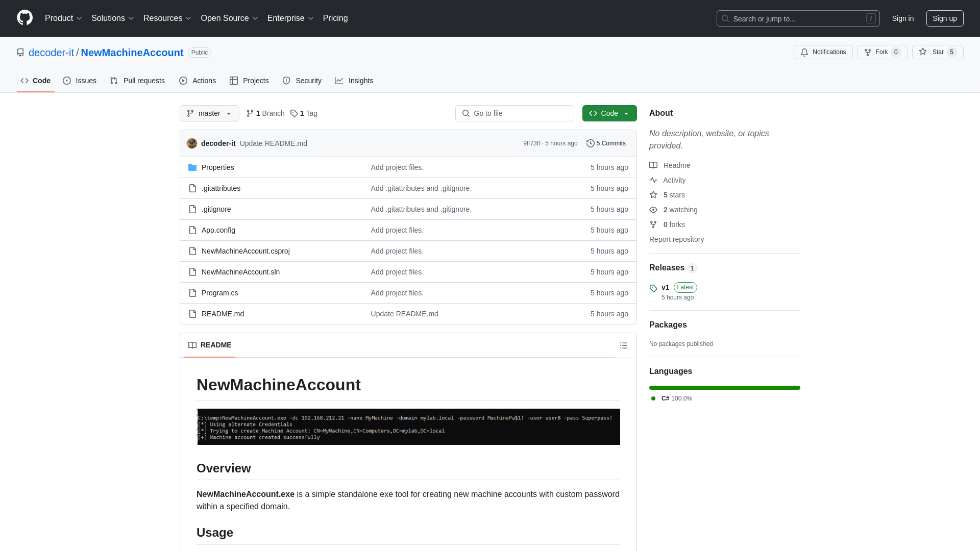Open the decoder-it owner link
This screenshot has height=551, width=980.
(51, 53)
